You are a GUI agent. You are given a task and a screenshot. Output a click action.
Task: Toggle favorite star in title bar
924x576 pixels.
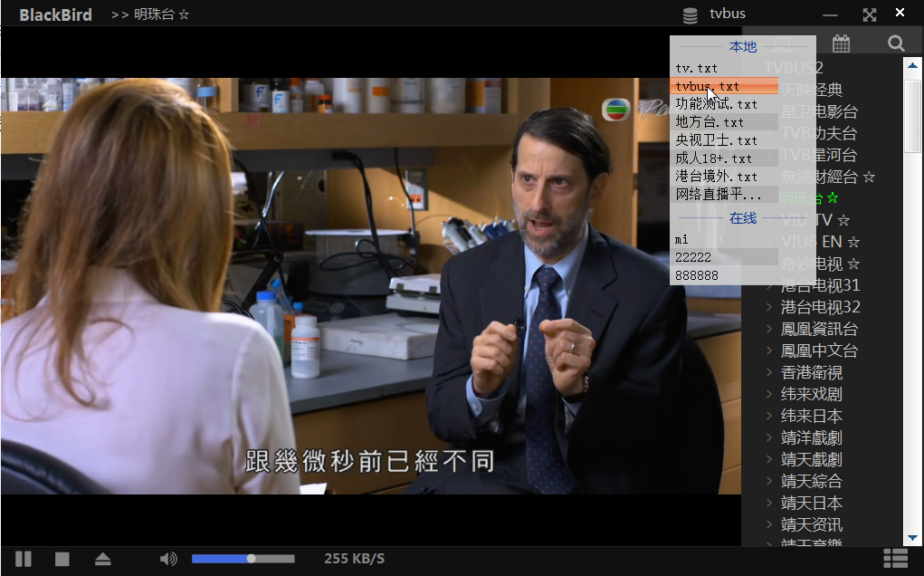(x=184, y=14)
